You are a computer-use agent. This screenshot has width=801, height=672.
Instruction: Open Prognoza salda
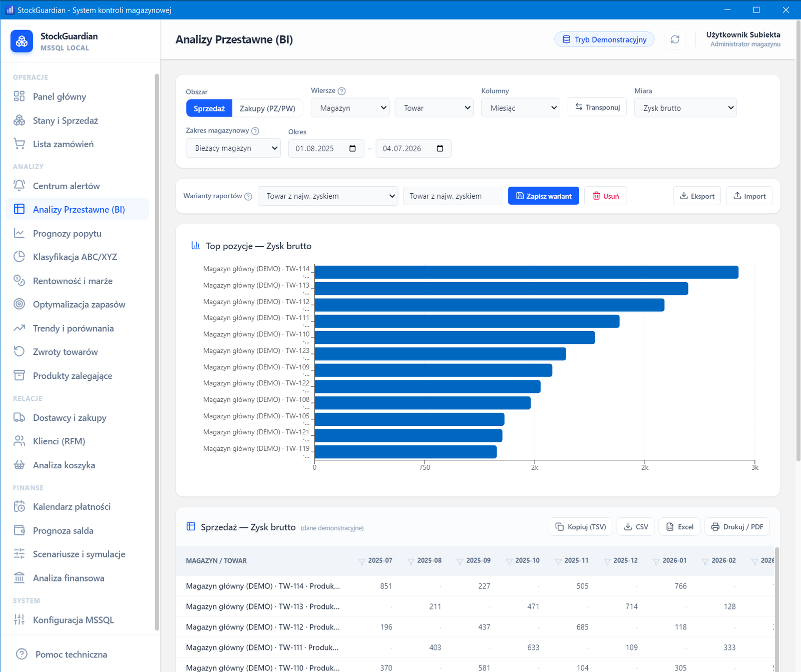[x=78, y=531]
